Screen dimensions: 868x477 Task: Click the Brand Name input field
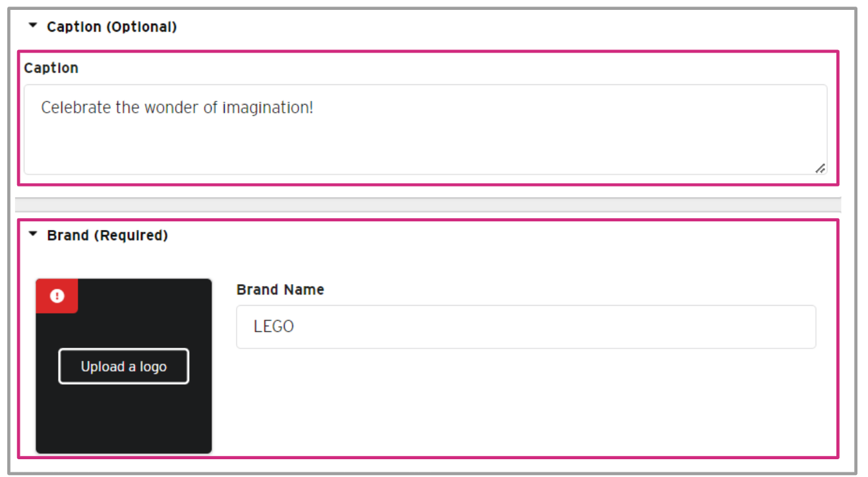526,327
